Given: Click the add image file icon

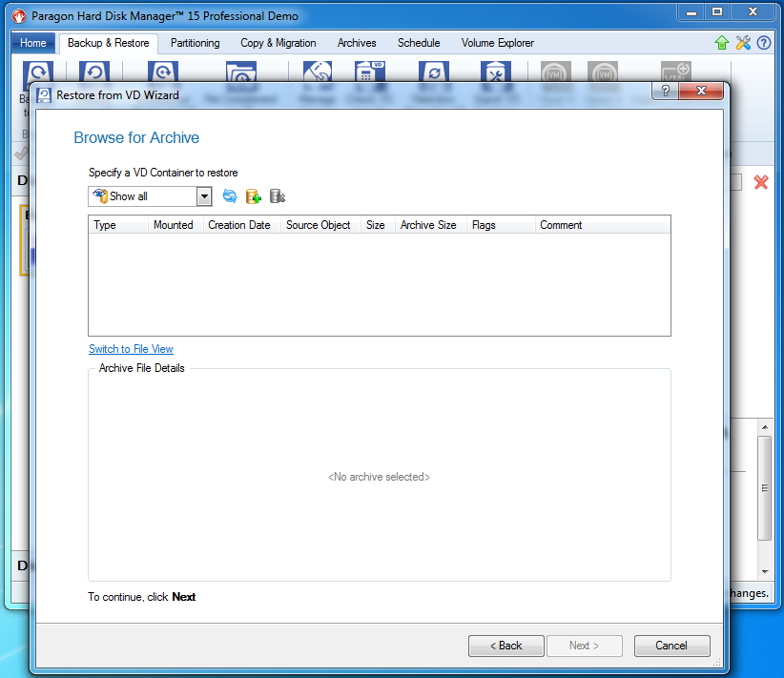Looking at the screenshot, I should pos(253,195).
